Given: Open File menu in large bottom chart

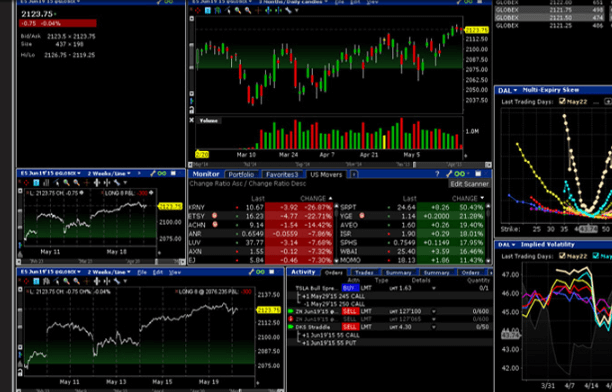Looking at the screenshot, I should 142,272.
